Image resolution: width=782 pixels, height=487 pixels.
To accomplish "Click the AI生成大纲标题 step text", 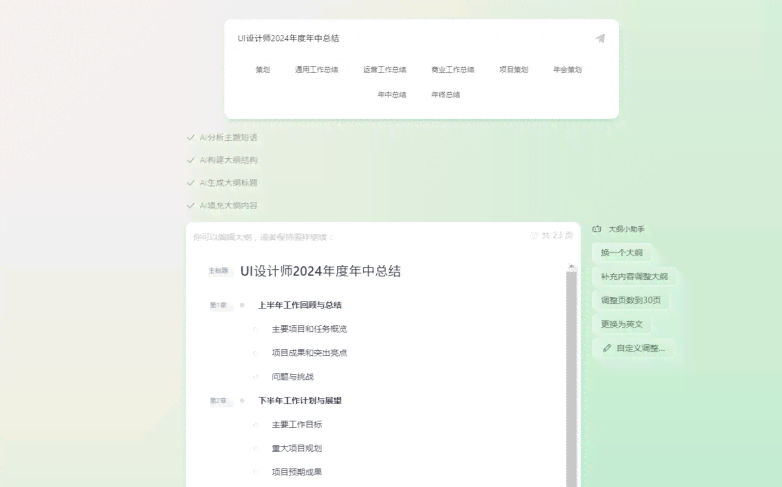I will [x=228, y=183].
